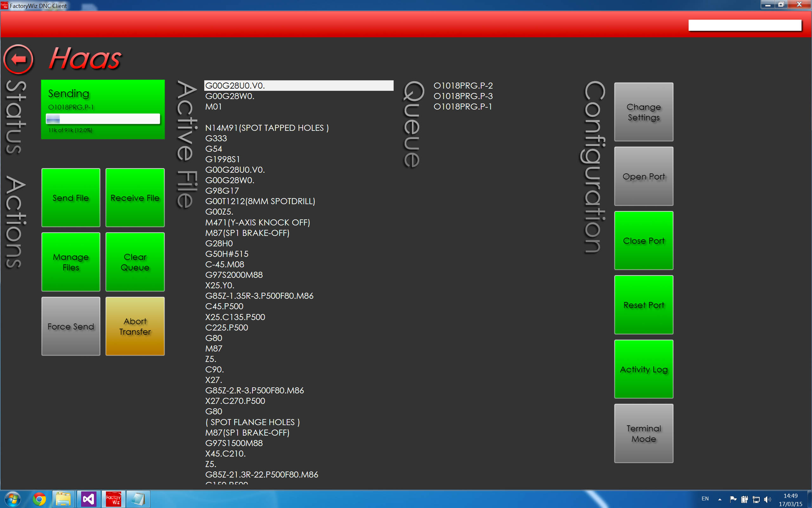
Task: Click the Action Center flag icon
Action: pos(733,499)
